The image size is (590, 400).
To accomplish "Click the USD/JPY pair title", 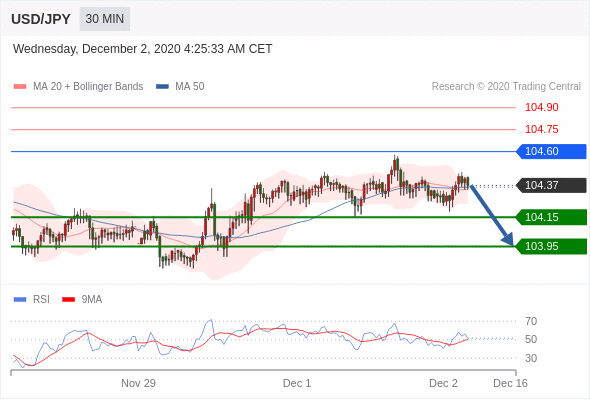I will pyautogui.click(x=41, y=19).
